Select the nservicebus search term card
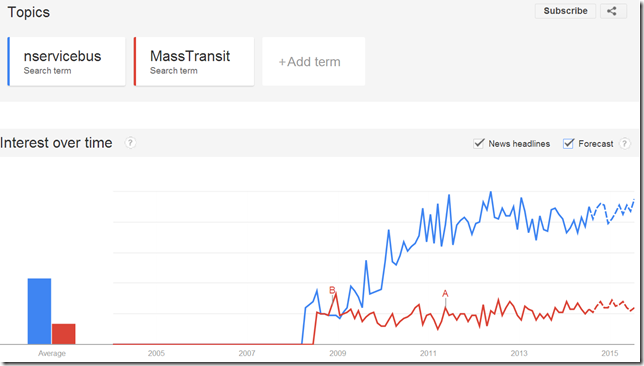The width and height of the screenshot is (644, 366). [67, 62]
